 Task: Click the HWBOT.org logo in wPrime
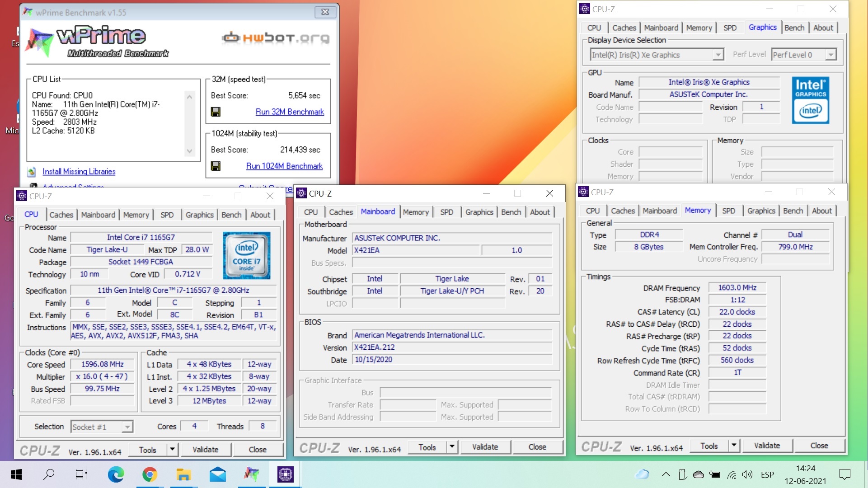[x=276, y=38]
